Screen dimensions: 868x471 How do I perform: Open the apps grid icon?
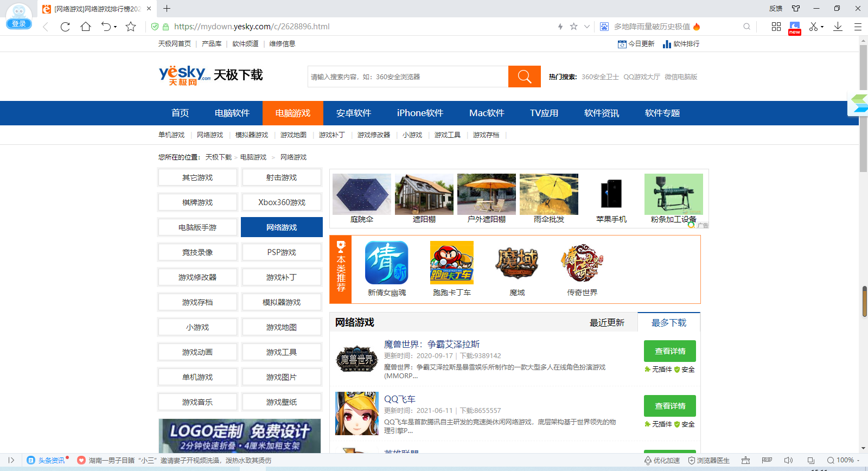point(776,27)
